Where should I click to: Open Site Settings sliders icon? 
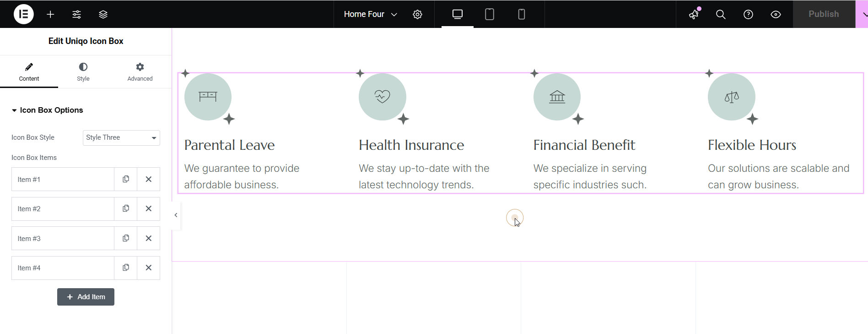[x=76, y=14]
